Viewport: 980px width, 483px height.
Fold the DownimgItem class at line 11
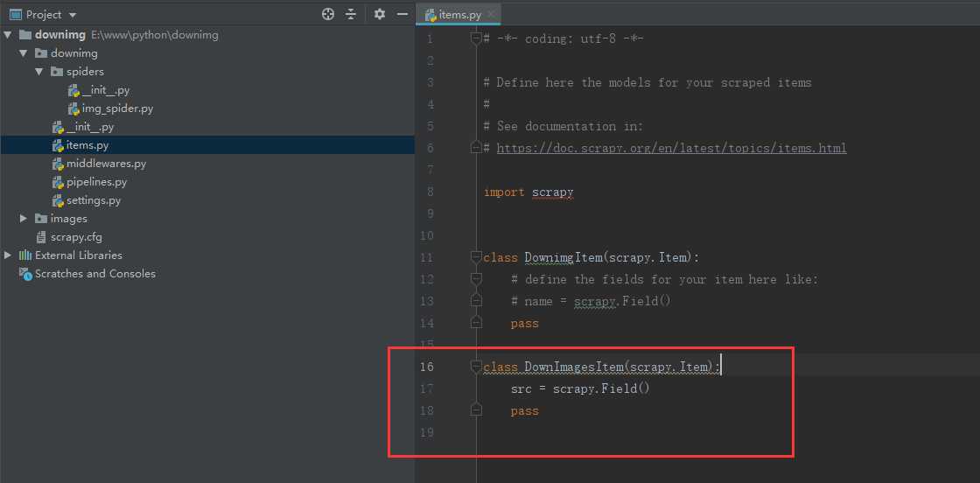tap(476, 256)
